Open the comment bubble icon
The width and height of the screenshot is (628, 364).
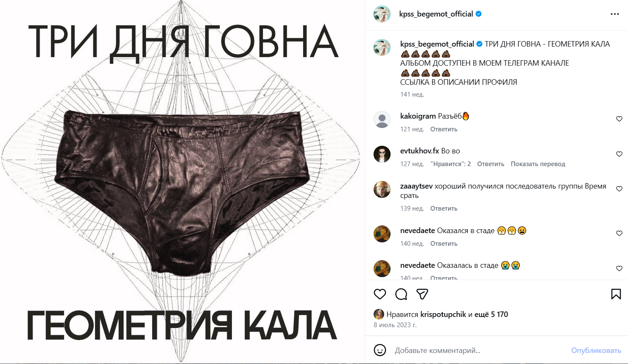[x=401, y=294]
